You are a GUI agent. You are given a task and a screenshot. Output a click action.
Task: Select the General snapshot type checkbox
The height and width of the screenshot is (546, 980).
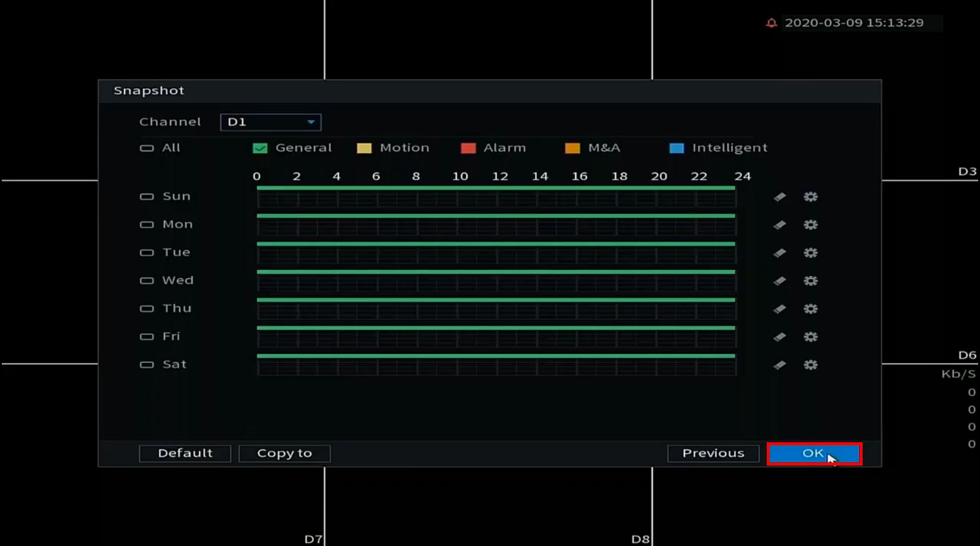tap(260, 148)
